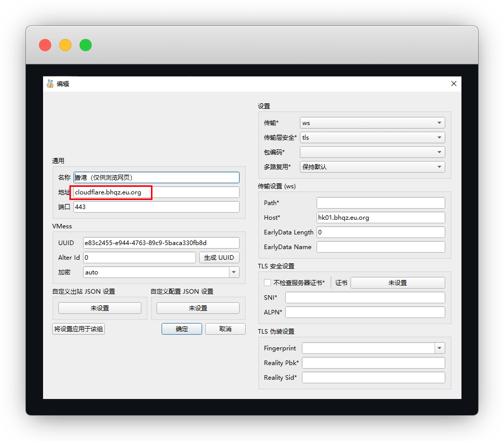Expand the Fingerprint dropdown arrow
Image resolution: width=504 pixels, height=441 pixels.
click(439, 348)
